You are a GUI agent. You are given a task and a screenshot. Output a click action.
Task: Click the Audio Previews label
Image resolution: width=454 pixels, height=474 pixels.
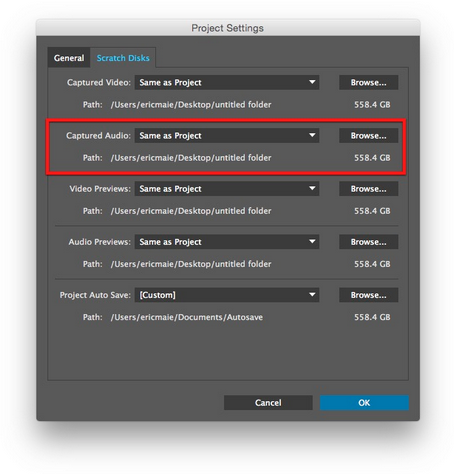point(100,242)
